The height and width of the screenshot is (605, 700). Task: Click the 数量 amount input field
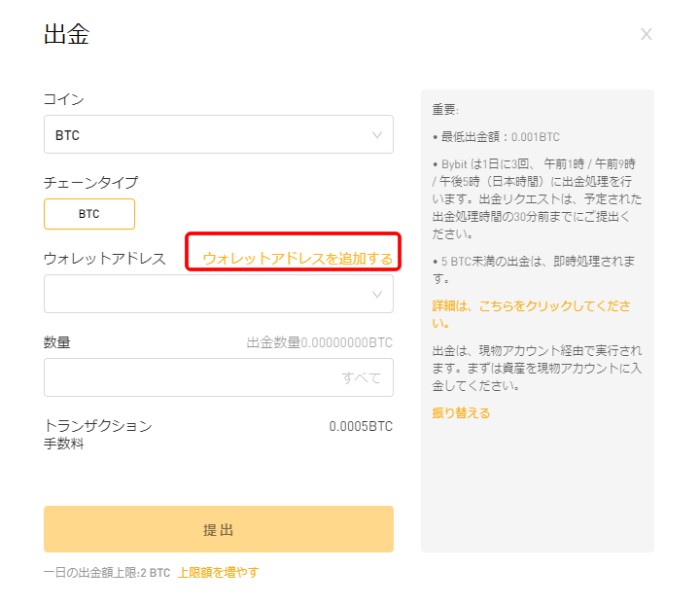click(219, 377)
